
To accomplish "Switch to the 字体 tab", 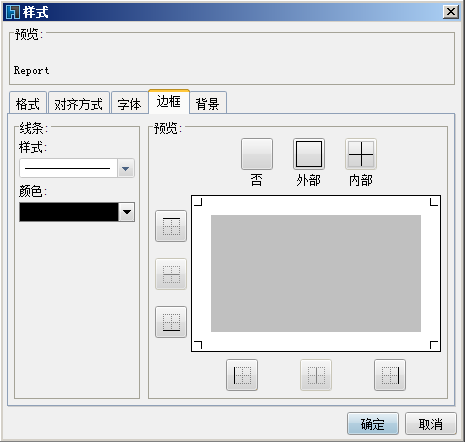I will pyautogui.click(x=129, y=104).
